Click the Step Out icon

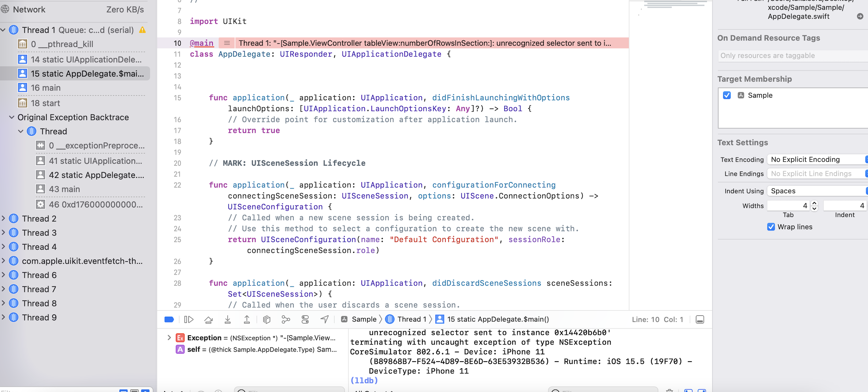point(247,319)
